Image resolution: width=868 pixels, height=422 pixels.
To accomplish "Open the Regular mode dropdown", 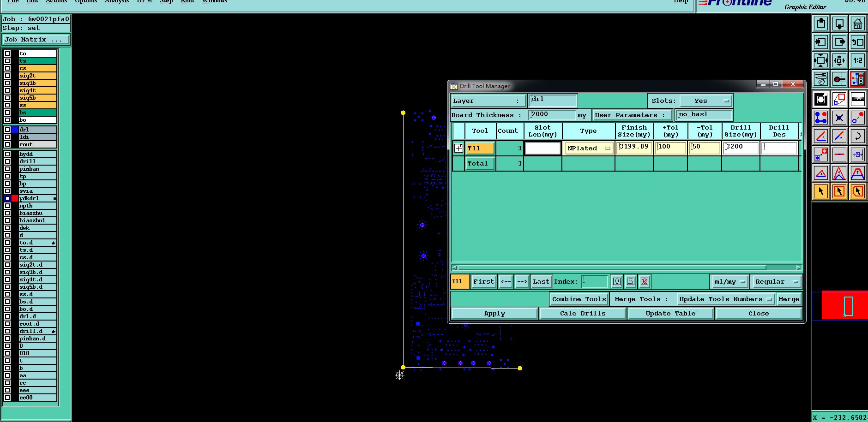I will (x=776, y=281).
